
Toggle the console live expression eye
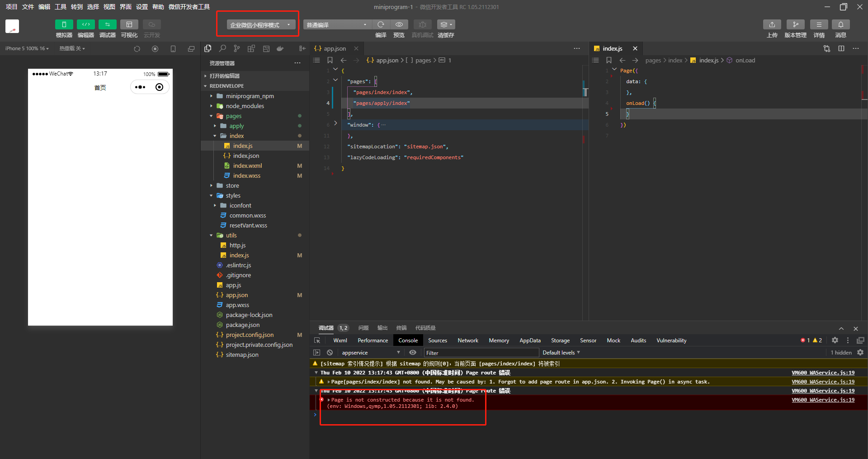coord(413,353)
